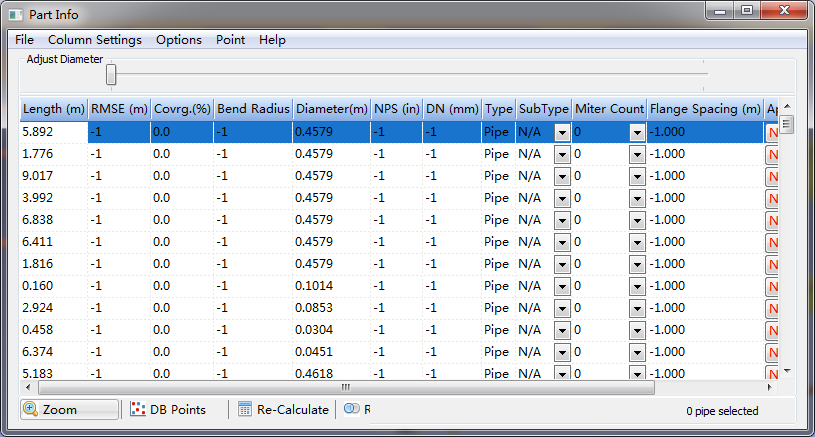
Task: Open the File menu
Action: coord(24,40)
